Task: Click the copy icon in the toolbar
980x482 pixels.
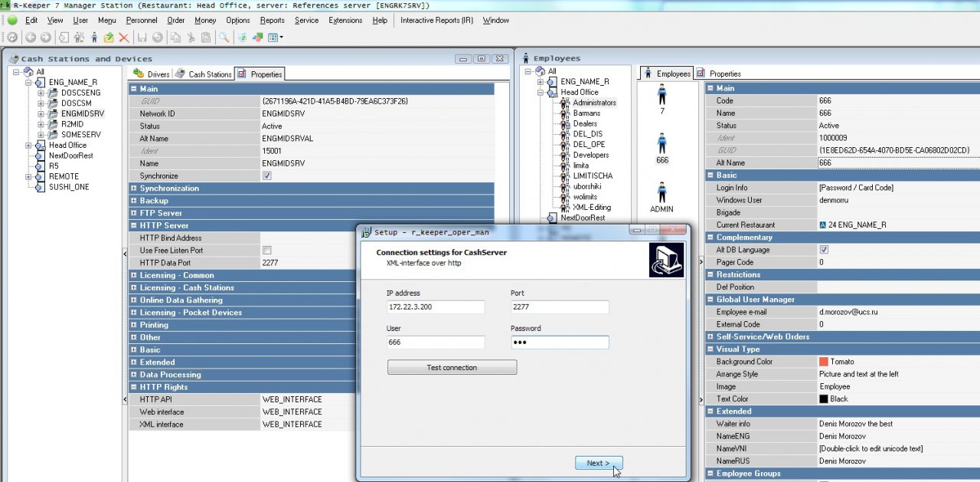Action: (176, 37)
